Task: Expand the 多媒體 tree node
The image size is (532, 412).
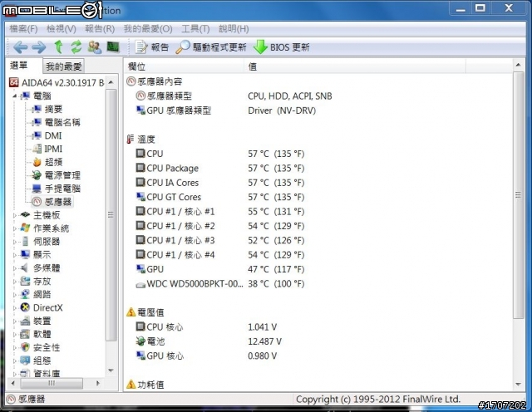Action: pyautogui.click(x=15, y=268)
